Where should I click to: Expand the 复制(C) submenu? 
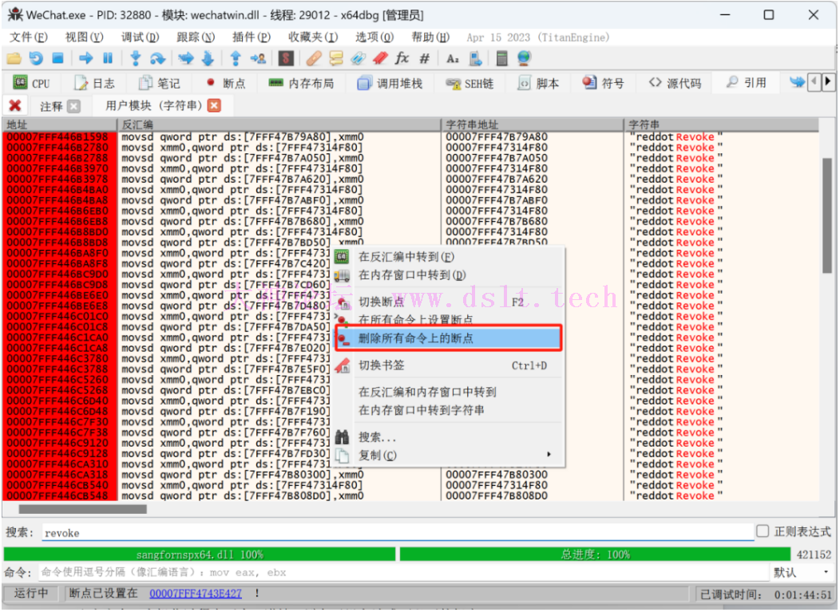(x=450, y=455)
